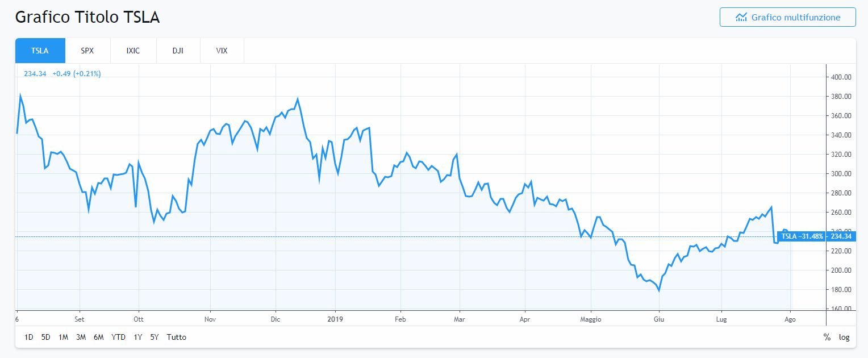This screenshot has width=868, height=358.
Task: Click the Grafico Titolo TSLA heading
Action: [87, 17]
